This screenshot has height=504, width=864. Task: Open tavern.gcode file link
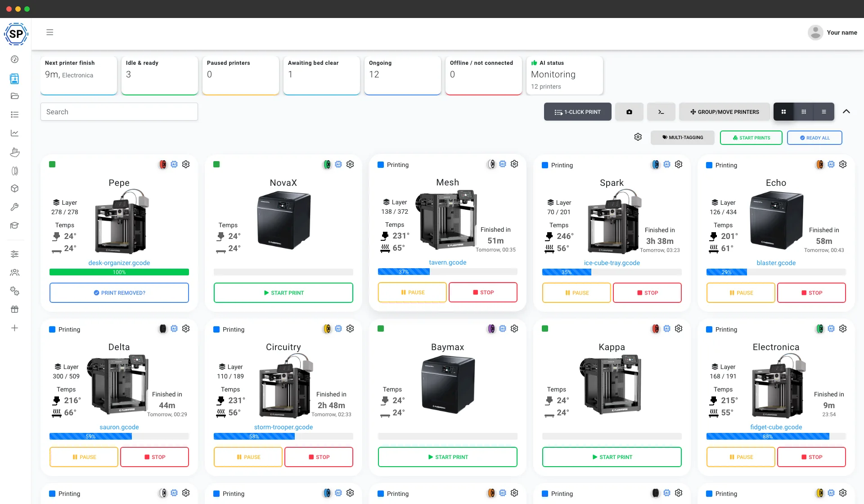[448, 262]
